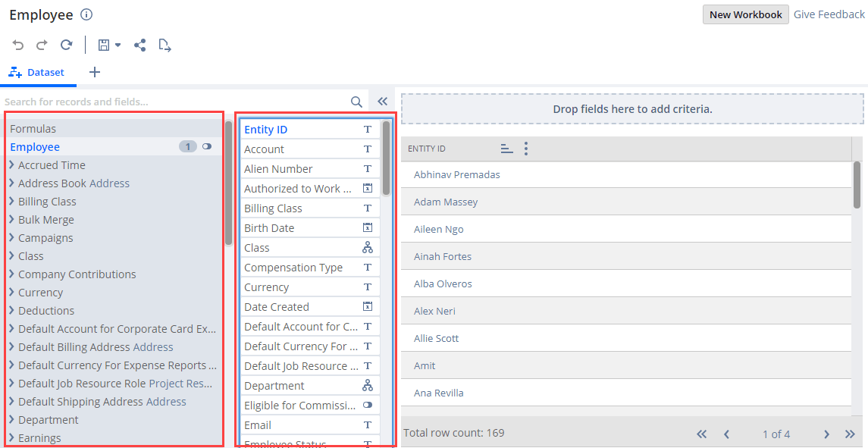This screenshot has width=868, height=448.
Task: Select Compensation Type field
Action: [x=310, y=268]
